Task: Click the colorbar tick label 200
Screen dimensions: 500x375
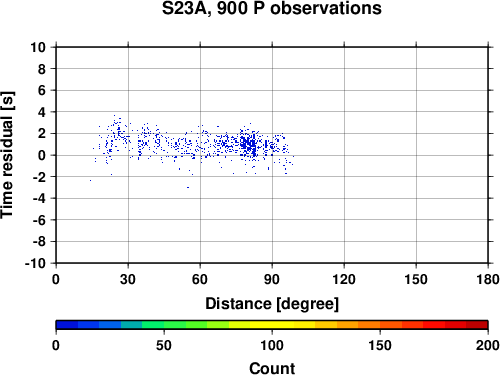Action: pyautogui.click(x=488, y=345)
